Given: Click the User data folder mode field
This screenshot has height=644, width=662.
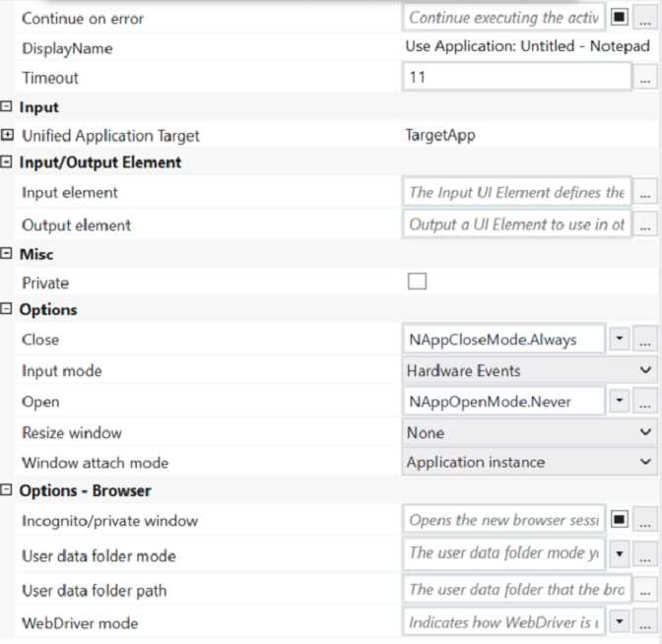Looking at the screenshot, I should [x=504, y=553].
